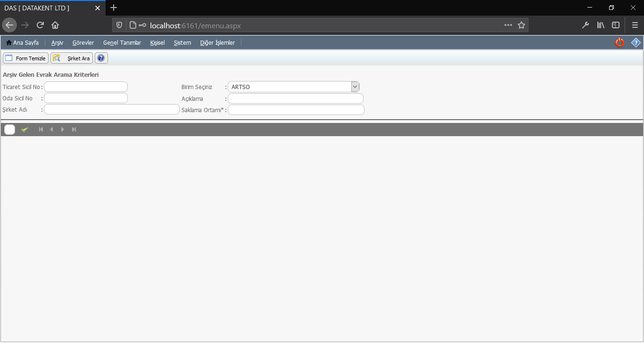Open the Firefox hamburger menu
This screenshot has width=644, height=343.
click(635, 25)
